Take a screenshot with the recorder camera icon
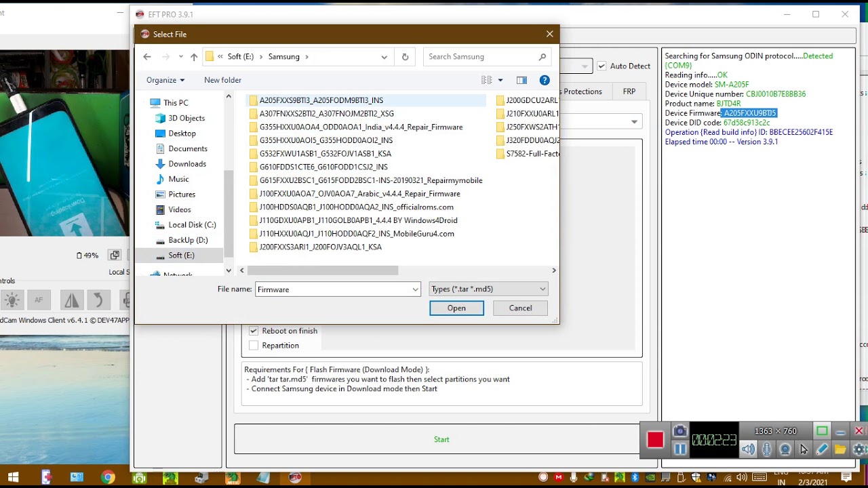Screen dimensions: 868x488 [x=680, y=431]
